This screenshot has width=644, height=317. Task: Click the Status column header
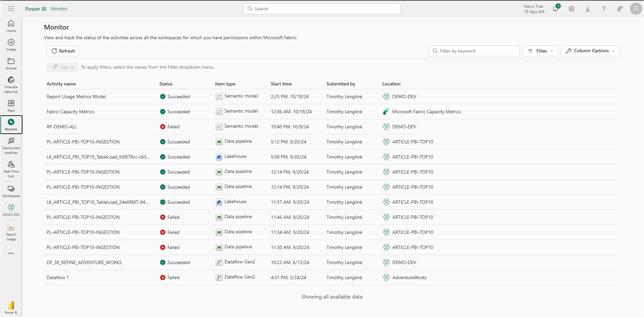[x=166, y=84]
